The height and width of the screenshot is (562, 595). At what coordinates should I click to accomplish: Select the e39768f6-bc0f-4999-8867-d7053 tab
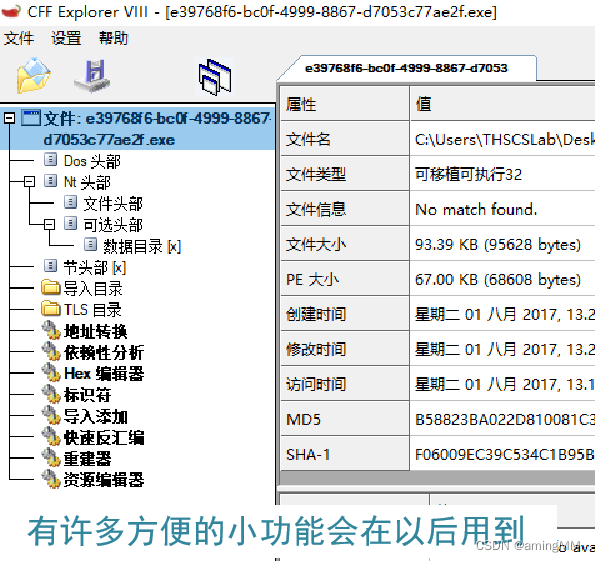(406, 68)
